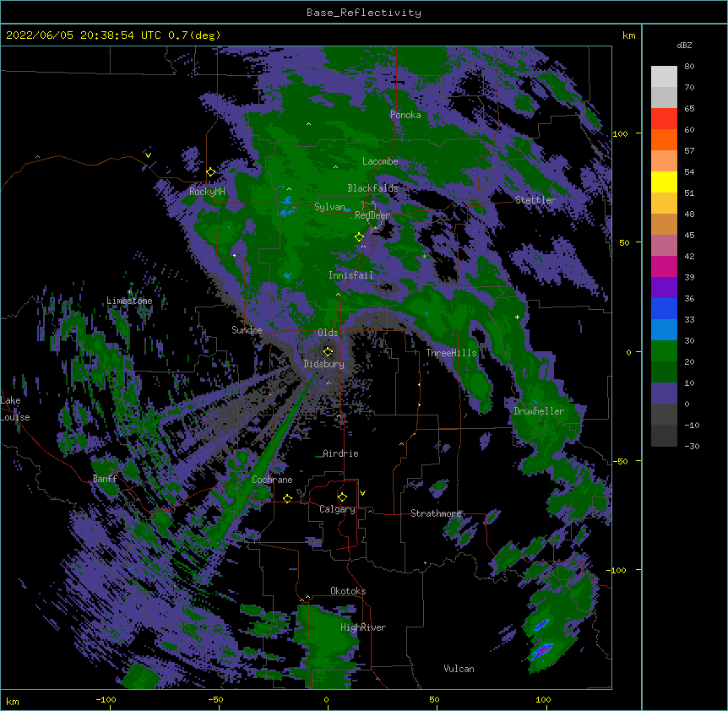Select the 48 dBZ tan swatch
The image size is (728, 711).
[x=664, y=224]
